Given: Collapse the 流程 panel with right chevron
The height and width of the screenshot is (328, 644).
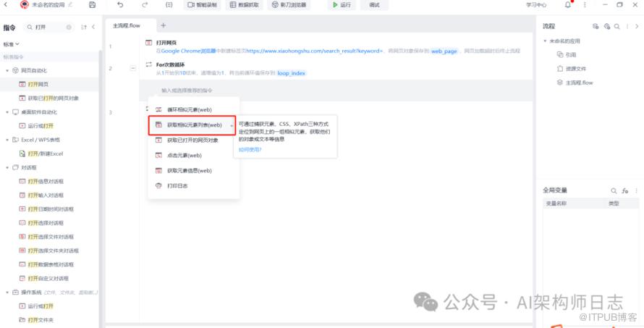Looking at the screenshot, I should (637, 26).
